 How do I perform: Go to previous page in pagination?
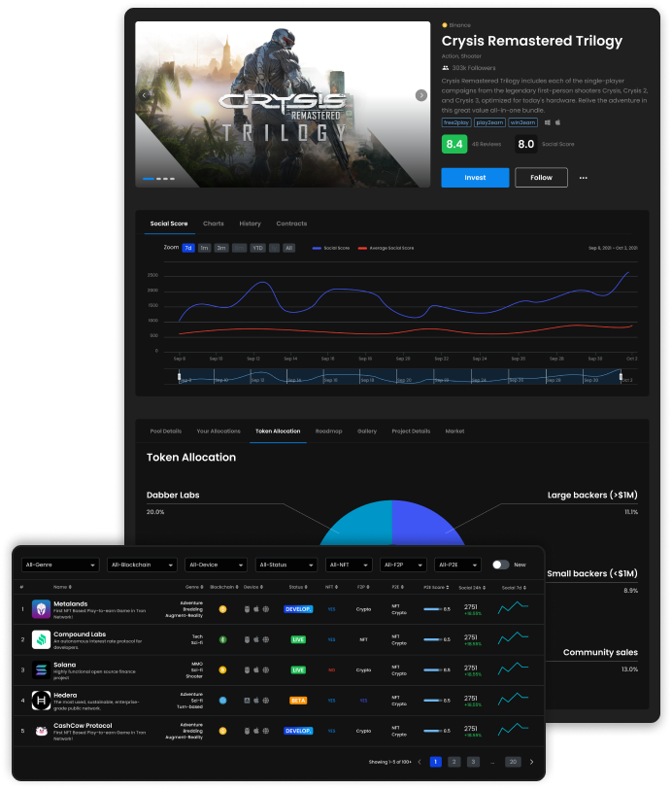point(420,762)
